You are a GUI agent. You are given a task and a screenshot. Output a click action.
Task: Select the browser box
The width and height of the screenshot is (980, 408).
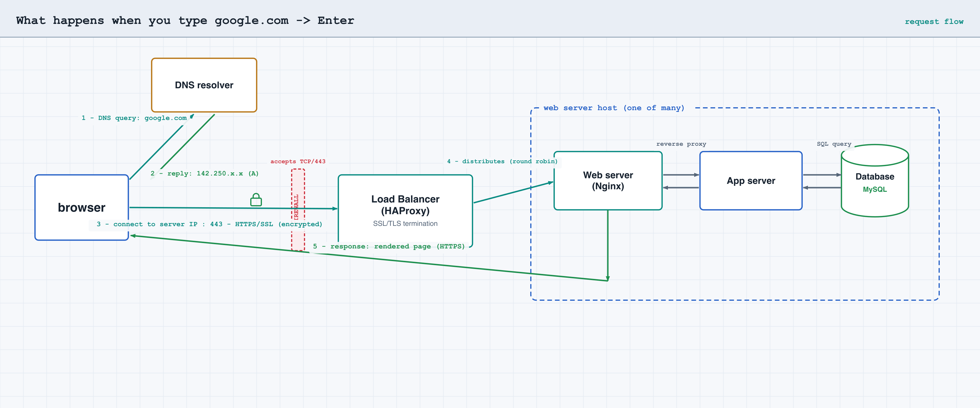(x=82, y=207)
